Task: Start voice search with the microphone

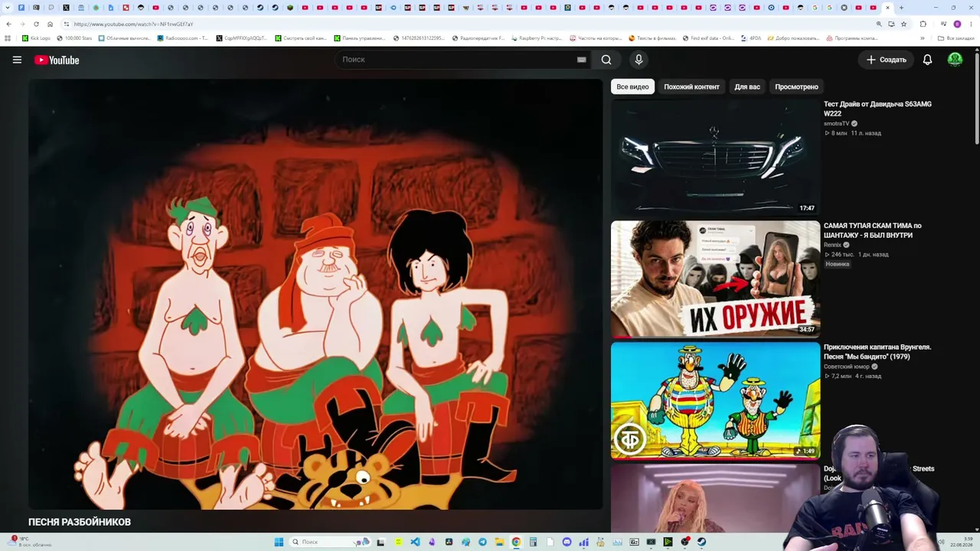Action: pyautogui.click(x=639, y=60)
